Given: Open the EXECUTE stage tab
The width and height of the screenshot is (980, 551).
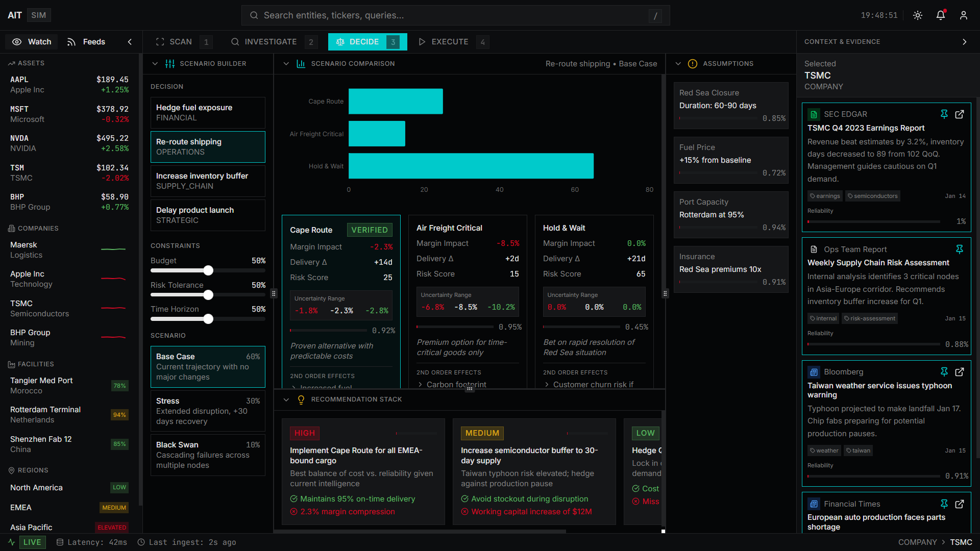Looking at the screenshot, I should tap(453, 42).
